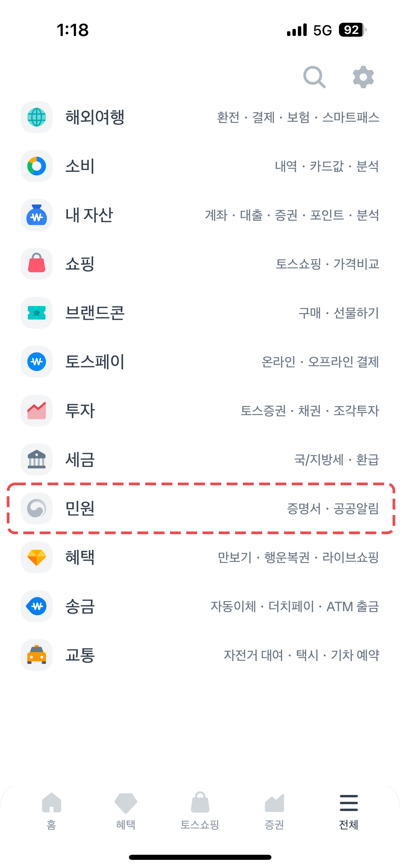Image resolution: width=400 pixels, height=868 pixels.
Task: Tap 자동이체 · 더치페이 · ATM 출금 description
Action: [294, 606]
